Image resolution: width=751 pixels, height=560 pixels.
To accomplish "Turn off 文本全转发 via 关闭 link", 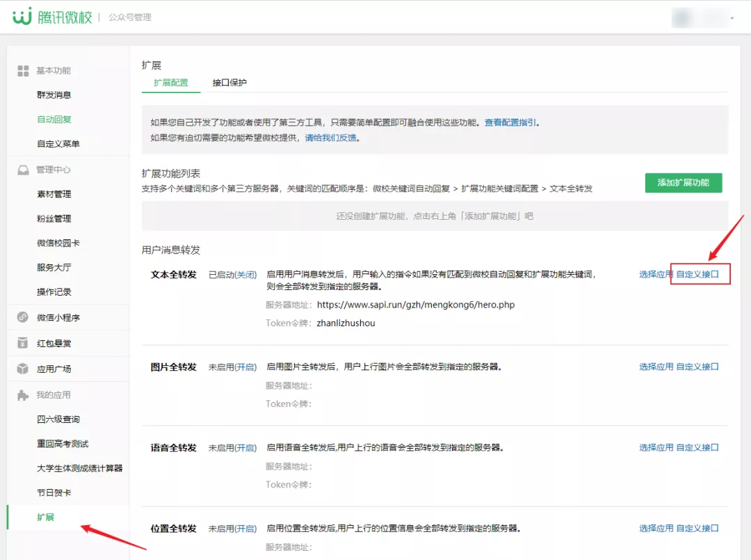I will pyautogui.click(x=245, y=275).
